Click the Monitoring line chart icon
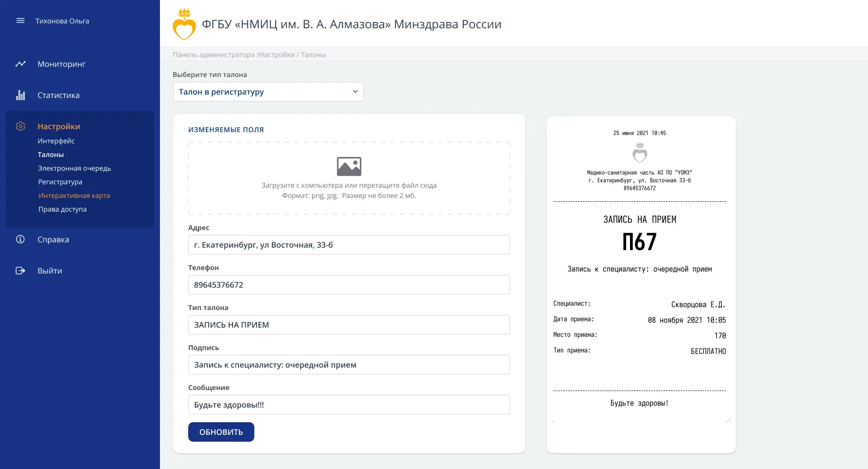The image size is (868, 469). point(20,64)
